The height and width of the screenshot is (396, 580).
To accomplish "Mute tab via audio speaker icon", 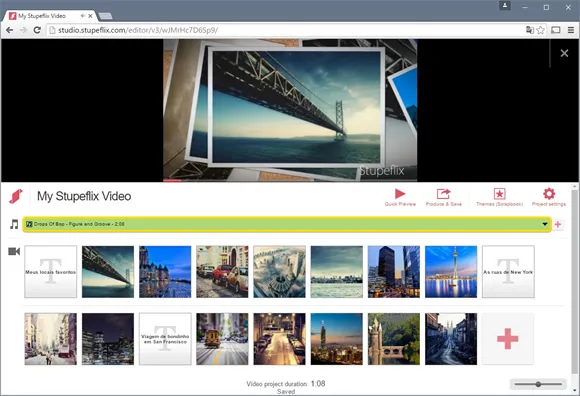I will (x=82, y=16).
